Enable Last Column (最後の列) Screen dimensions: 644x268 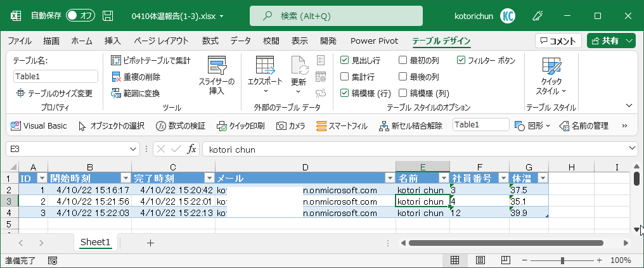[402, 77]
